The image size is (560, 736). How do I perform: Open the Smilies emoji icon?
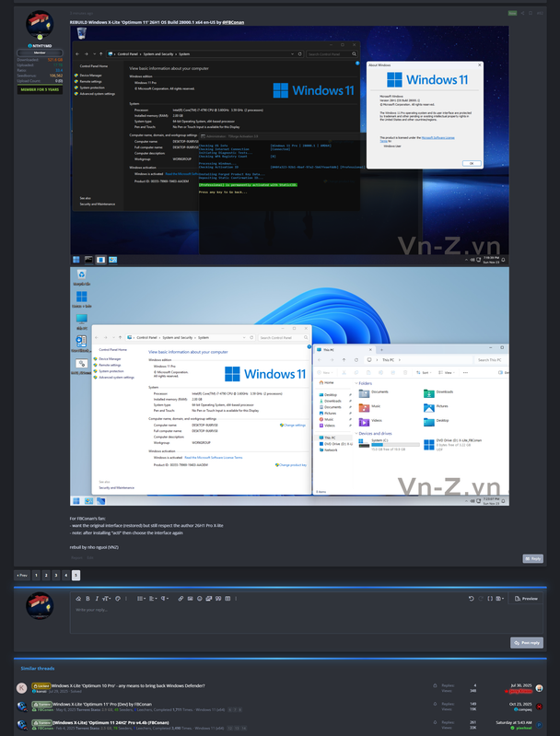(200, 599)
